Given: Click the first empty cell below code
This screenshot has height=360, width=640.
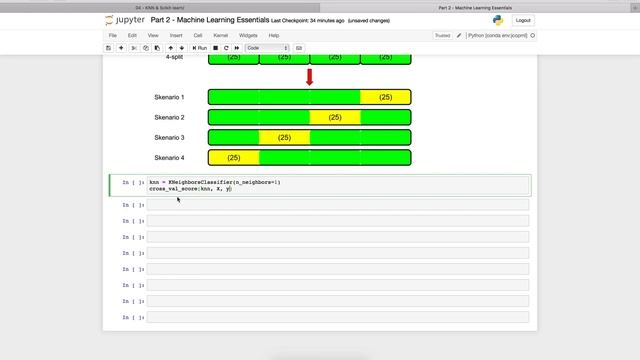Looking at the screenshot, I should (338, 205).
